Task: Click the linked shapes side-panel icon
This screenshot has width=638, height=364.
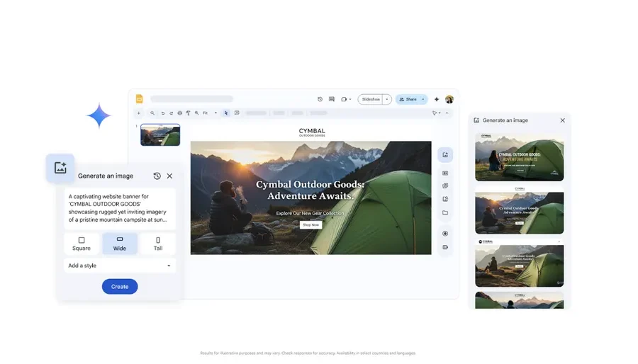Action: pyautogui.click(x=445, y=186)
